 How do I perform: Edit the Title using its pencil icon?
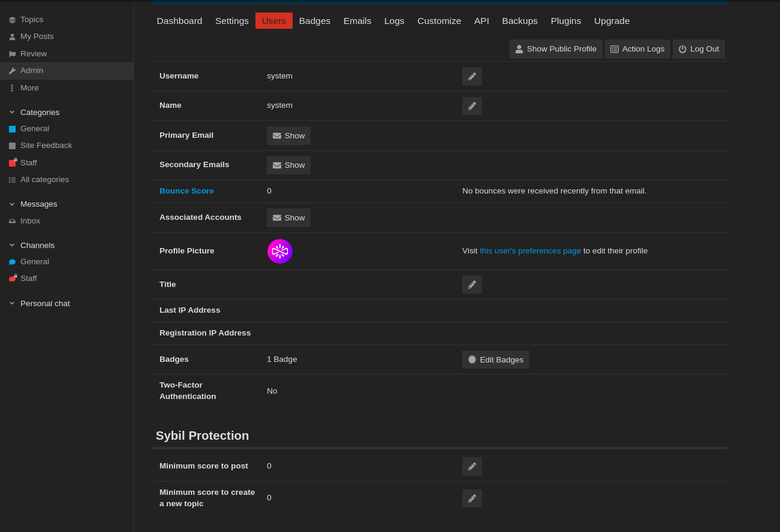coord(472,285)
